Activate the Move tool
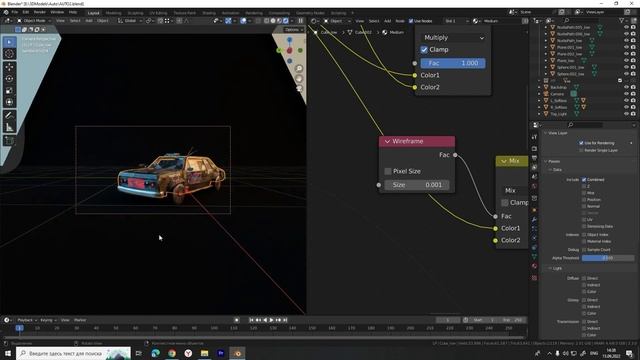640x360 pixels. pos(9,67)
